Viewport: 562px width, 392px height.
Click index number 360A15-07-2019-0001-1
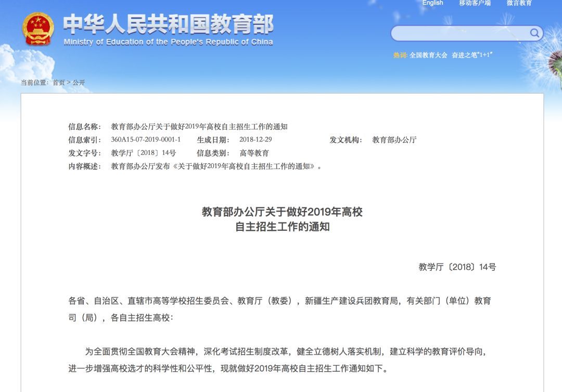(146, 140)
